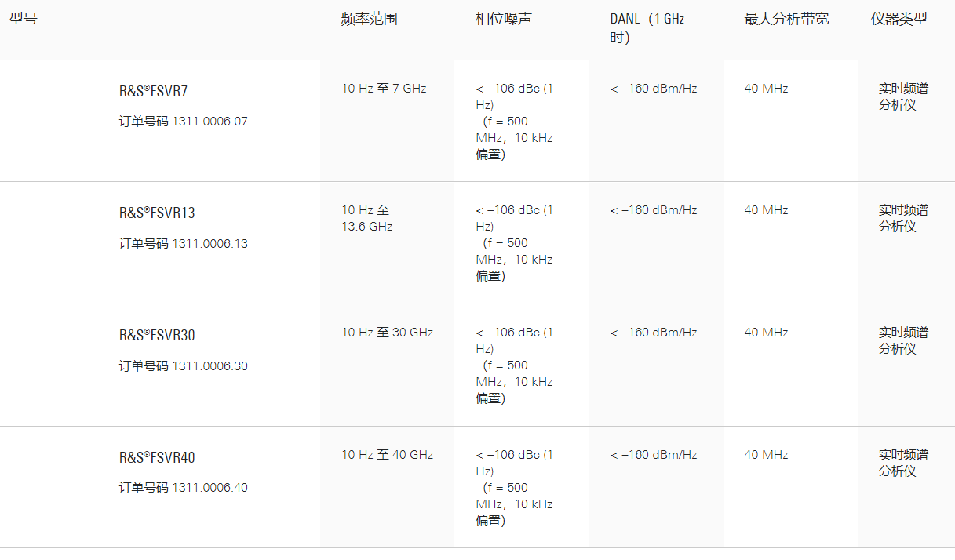Open the R&S FSVR40 model link
Screen dimensions: 955x560
(157, 457)
